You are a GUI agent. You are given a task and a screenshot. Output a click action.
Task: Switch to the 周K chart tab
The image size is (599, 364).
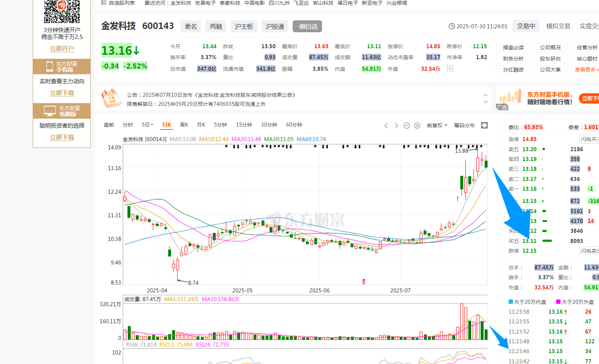(184, 125)
